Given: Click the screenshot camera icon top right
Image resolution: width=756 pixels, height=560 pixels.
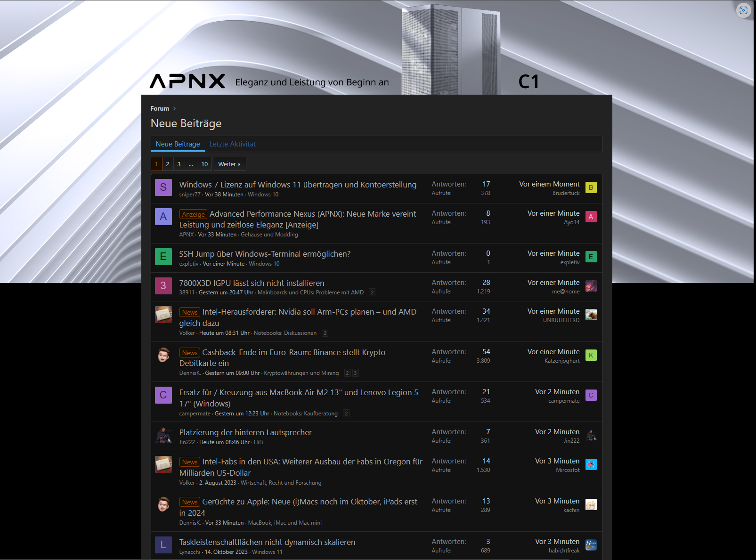Looking at the screenshot, I should pyautogui.click(x=743, y=10).
